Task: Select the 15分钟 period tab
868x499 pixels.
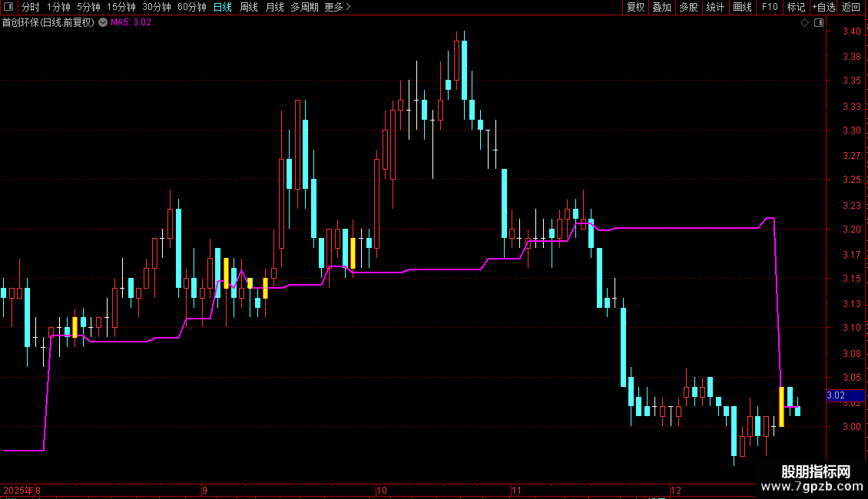Action: coord(121,7)
